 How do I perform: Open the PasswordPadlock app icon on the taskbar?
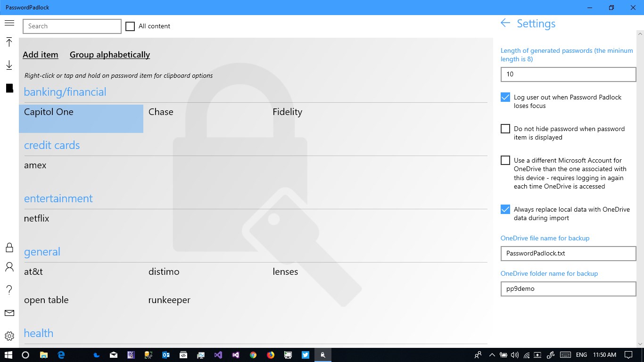tap(322, 355)
